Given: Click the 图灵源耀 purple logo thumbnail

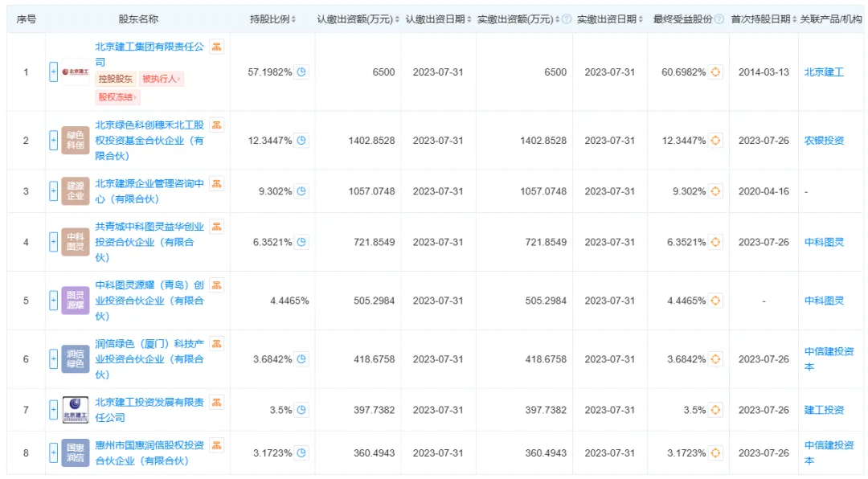Looking at the screenshot, I should [76, 301].
